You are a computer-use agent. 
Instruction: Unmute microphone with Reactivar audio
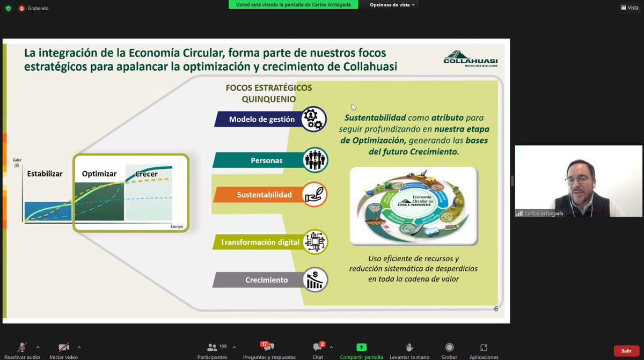tap(22, 350)
